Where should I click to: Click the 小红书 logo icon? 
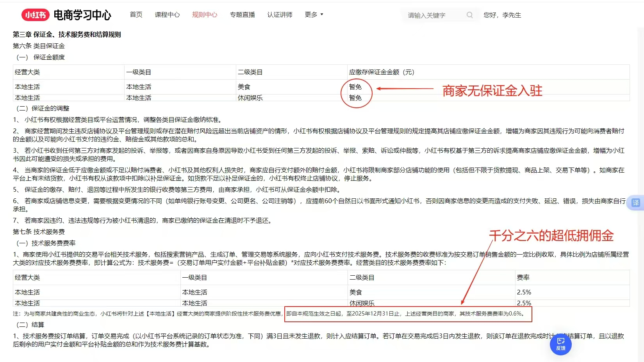point(36,15)
